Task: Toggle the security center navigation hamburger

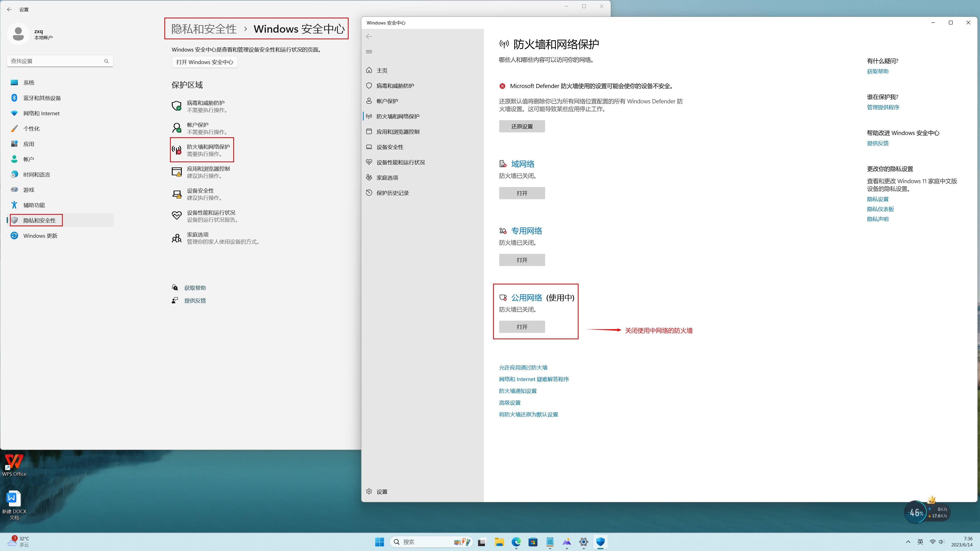Action: pos(369,51)
